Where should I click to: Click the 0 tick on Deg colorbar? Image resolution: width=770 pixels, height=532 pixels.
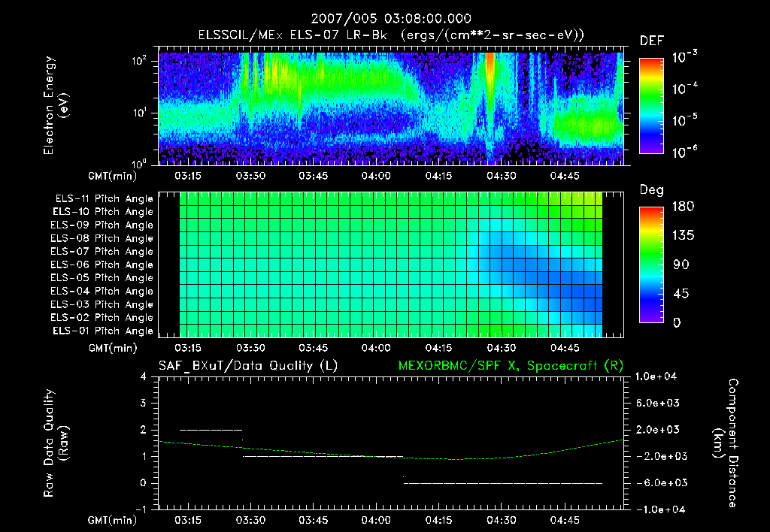tap(677, 322)
